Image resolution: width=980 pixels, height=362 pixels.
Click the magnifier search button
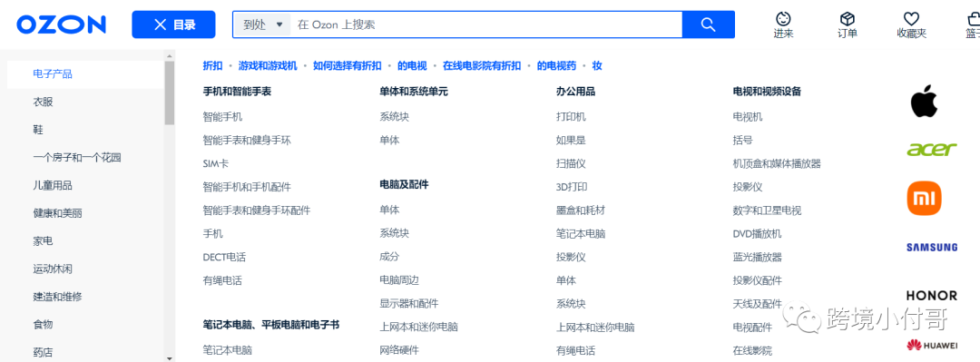point(708,25)
